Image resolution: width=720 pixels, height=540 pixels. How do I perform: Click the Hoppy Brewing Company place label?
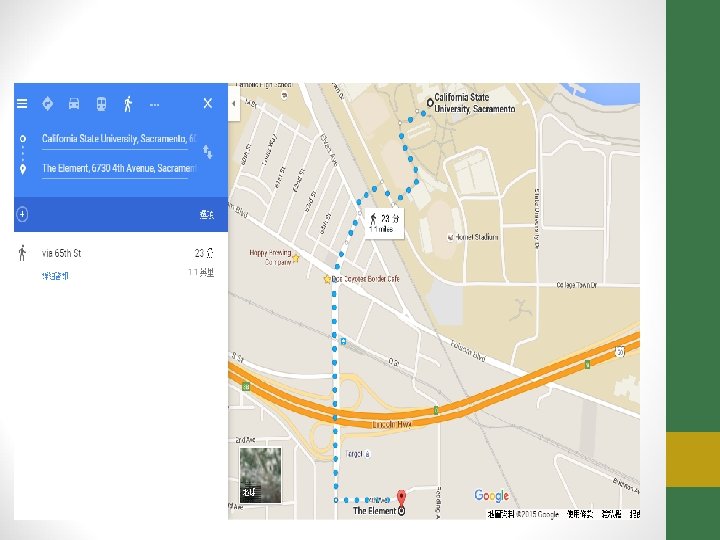click(270, 257)
